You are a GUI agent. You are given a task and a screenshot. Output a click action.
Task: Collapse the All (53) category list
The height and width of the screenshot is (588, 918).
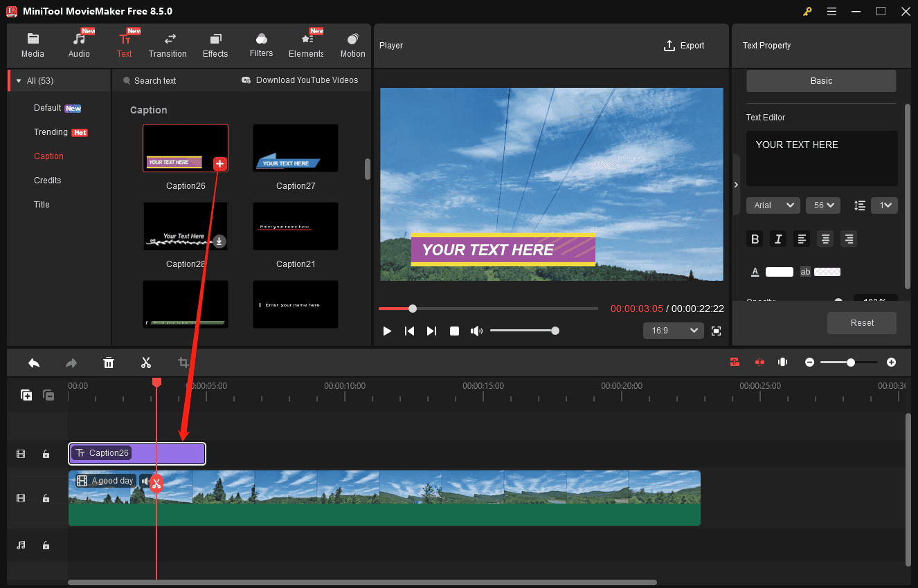pos(18,80)
